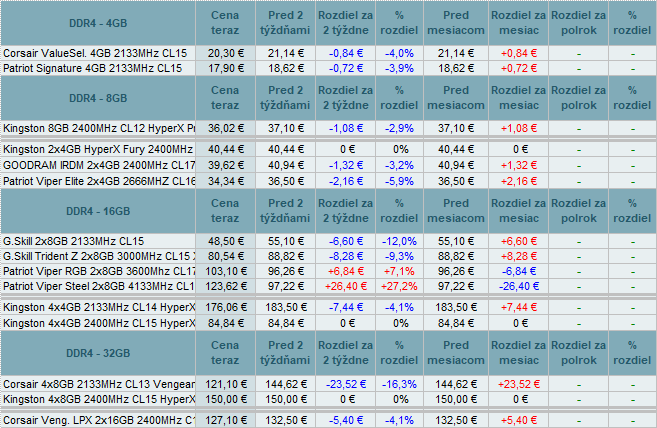
Task: Click Patriot Viper Steel 2x8GB 4133MHz name
Action: point(99,286)
